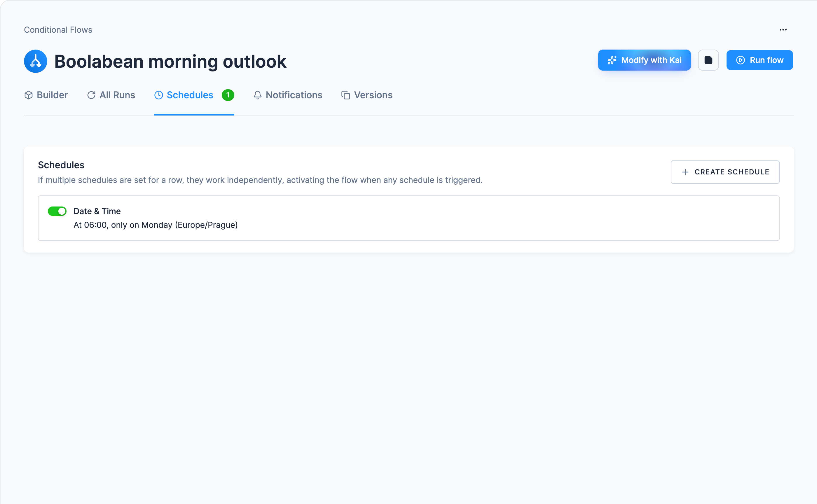The image size is (817, 504).
Task: Click the green schedules count badge
Action: tap(228, 95)
